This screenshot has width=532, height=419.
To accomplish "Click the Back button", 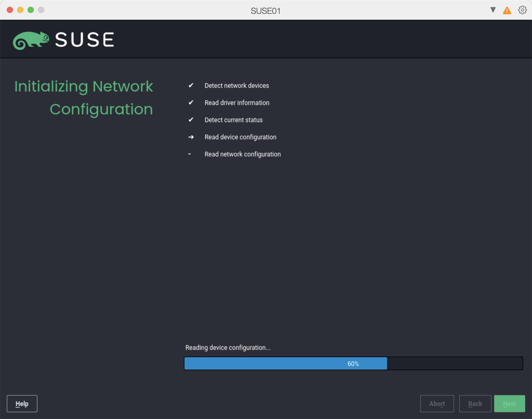I will click(x=475, y=403).
